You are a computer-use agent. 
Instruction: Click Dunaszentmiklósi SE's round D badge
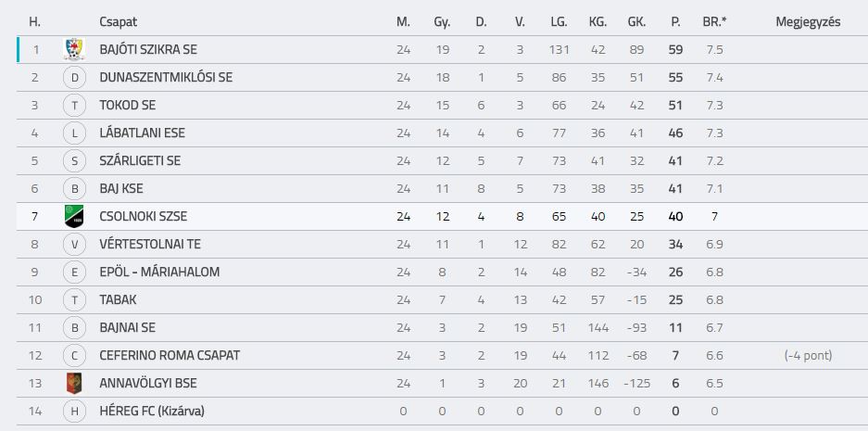[x=74, y=77]
